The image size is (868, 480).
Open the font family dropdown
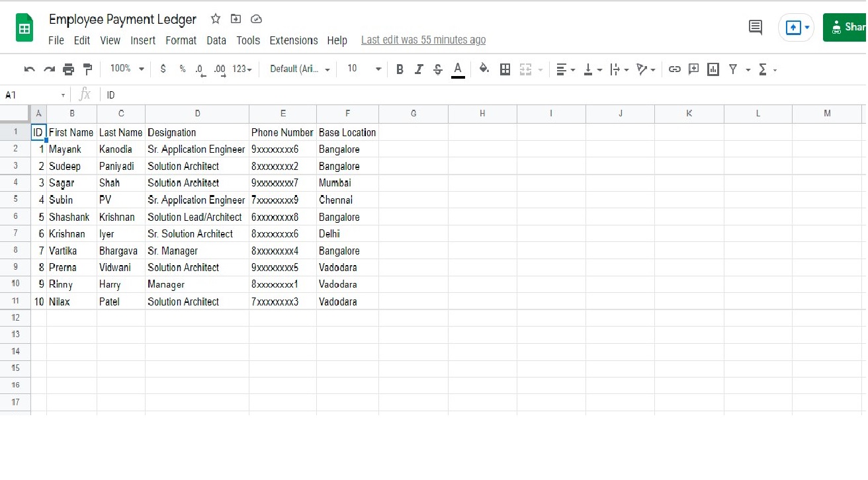click(x=300, y=69)
